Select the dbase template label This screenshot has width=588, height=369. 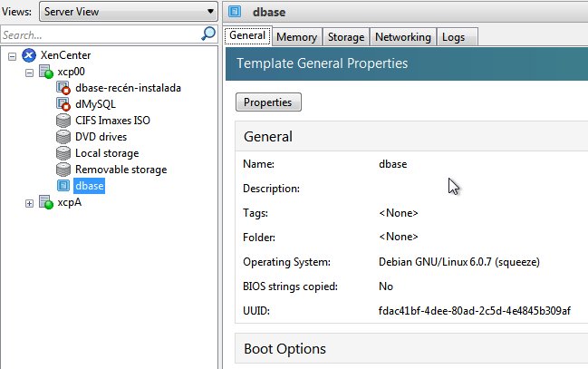90,186
